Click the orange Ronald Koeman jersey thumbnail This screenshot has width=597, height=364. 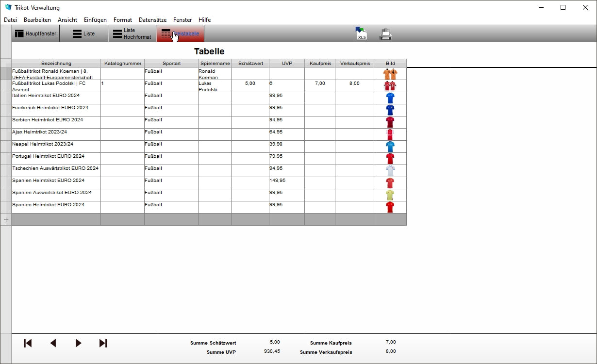(x=390, y=74)
